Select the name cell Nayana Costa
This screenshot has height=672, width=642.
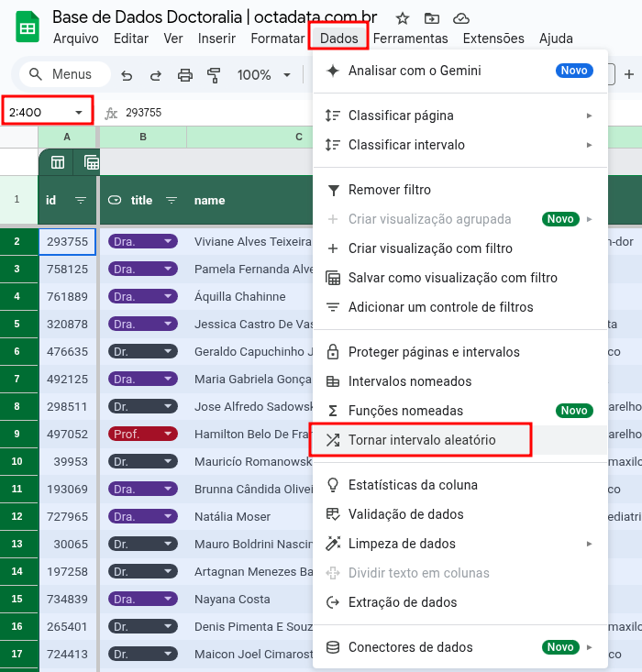(249, 600)
